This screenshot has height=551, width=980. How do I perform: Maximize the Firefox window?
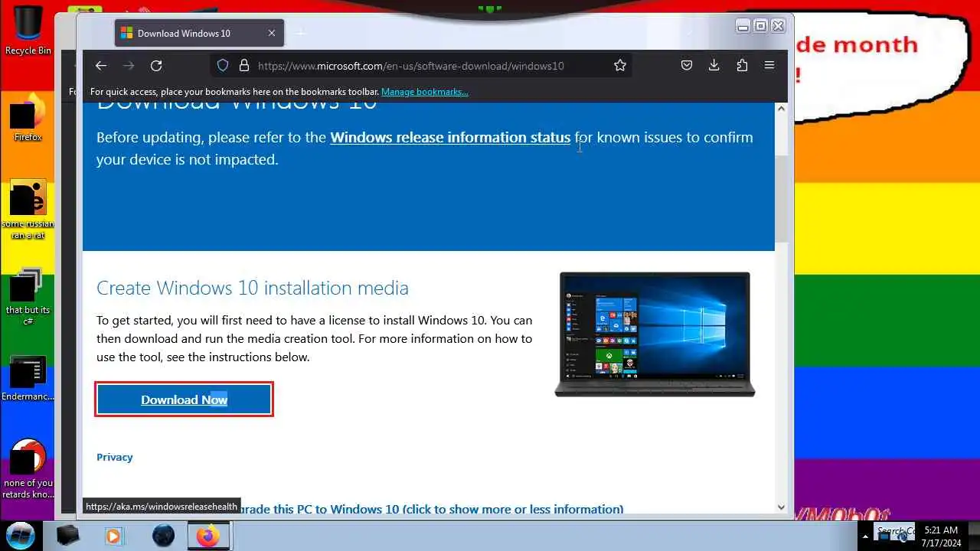pos(760,26)
